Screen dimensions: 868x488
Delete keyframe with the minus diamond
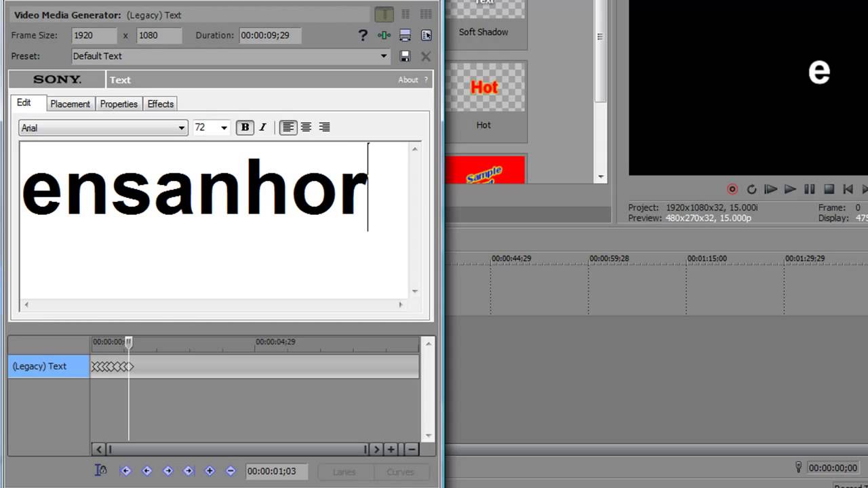tap(231, 471)
